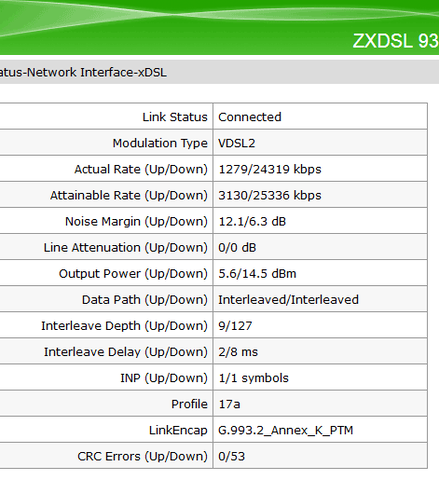Select the G.993.2_Annex_K_PTM LinkEncap value

click(x=285, y=430)
